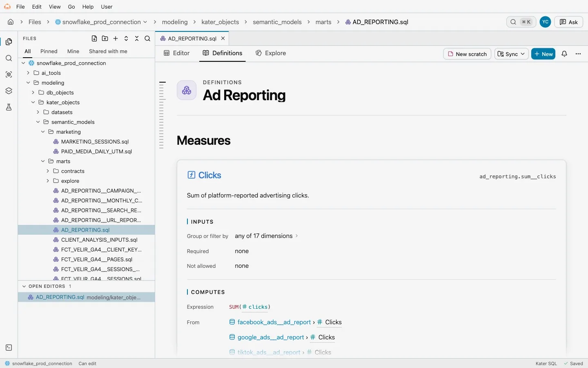Expand the ai_tools folder
Image resolution: width=588 pixels, height=368 pixels.
click(x=28, y=73)
